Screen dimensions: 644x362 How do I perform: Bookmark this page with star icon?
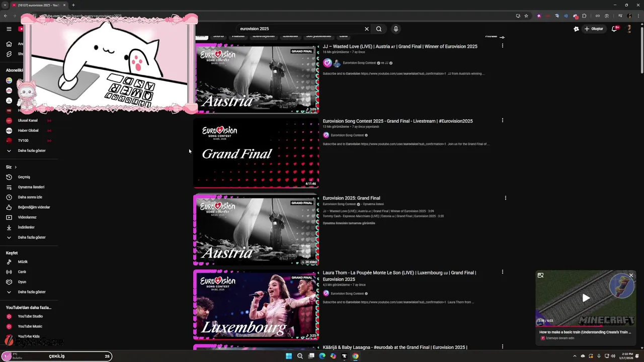pyautogui.click(x=526, y=16)
